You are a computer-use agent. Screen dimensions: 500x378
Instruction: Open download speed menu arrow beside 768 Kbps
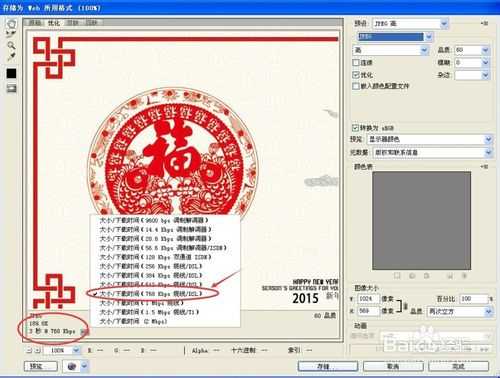point(83,332)
